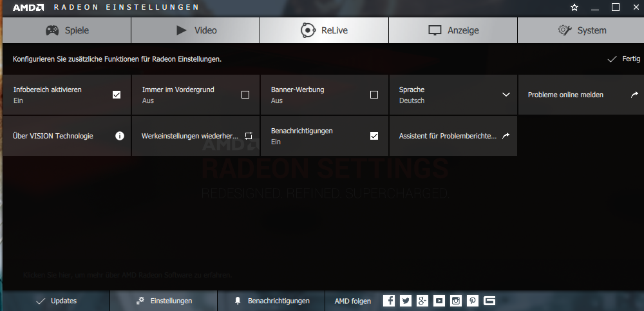
Task: Uncheck Infobereich aktivieren checkbox
Action: (x=117, y=95)
